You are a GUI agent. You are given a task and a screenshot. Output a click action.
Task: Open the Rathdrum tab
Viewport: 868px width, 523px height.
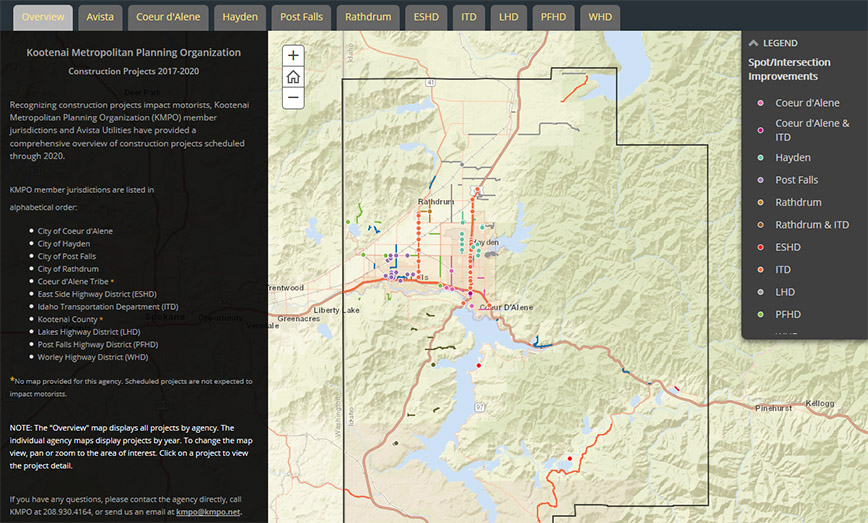pyautogui.click(x=368, y=17)
